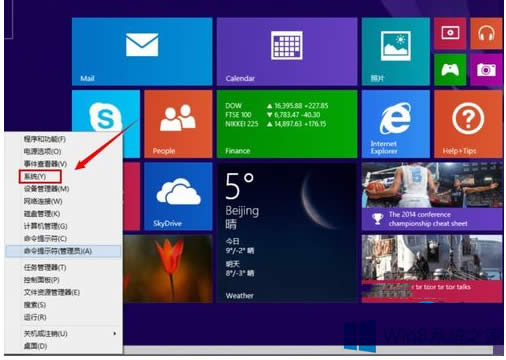This screenshot has width=506, height=360.
Task: Launch the Video tile
Action: click(450, 34)
